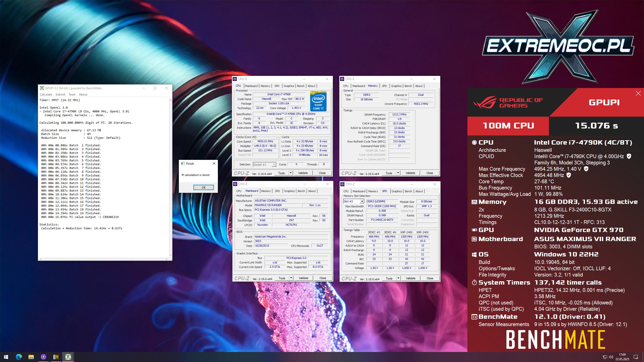Open the notification center icon
Viewport: 644px width, 362px height.
point(636,357)
